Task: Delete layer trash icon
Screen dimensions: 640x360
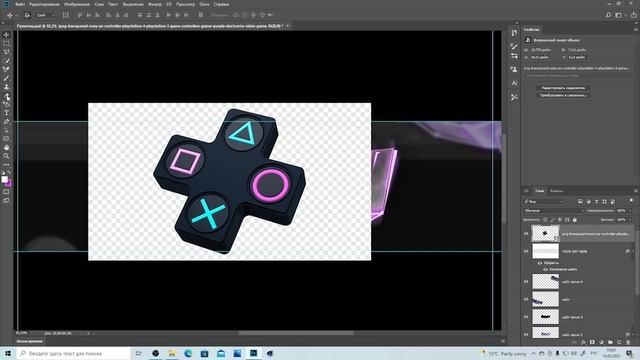Action: (x=628, y=342)
